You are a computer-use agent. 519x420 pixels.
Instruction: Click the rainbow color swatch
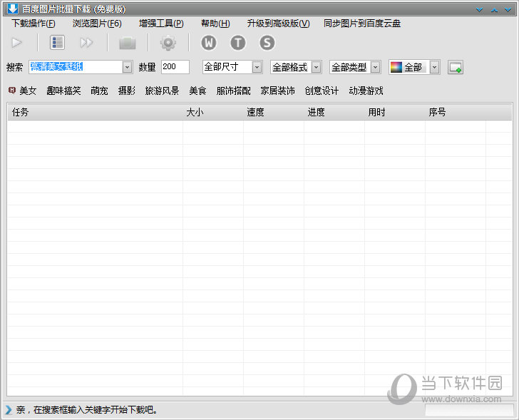pyautogui.click(x=396, y=67)
